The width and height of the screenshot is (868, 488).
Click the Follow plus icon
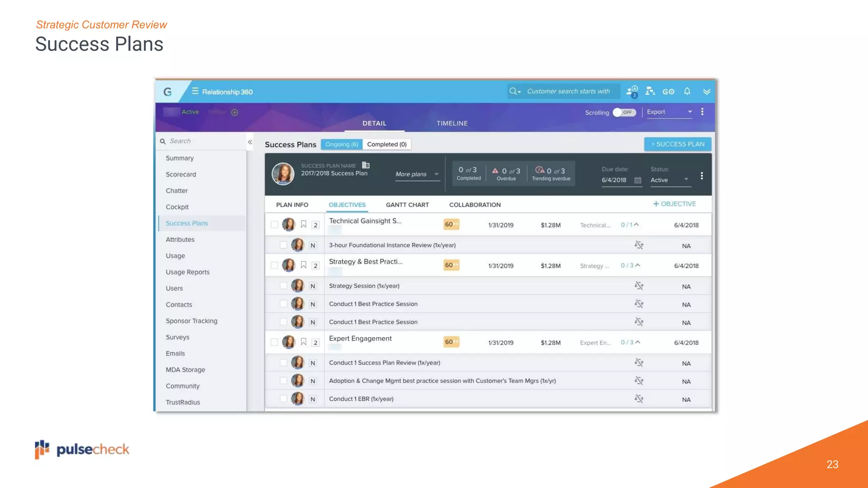tap(235, 112)
